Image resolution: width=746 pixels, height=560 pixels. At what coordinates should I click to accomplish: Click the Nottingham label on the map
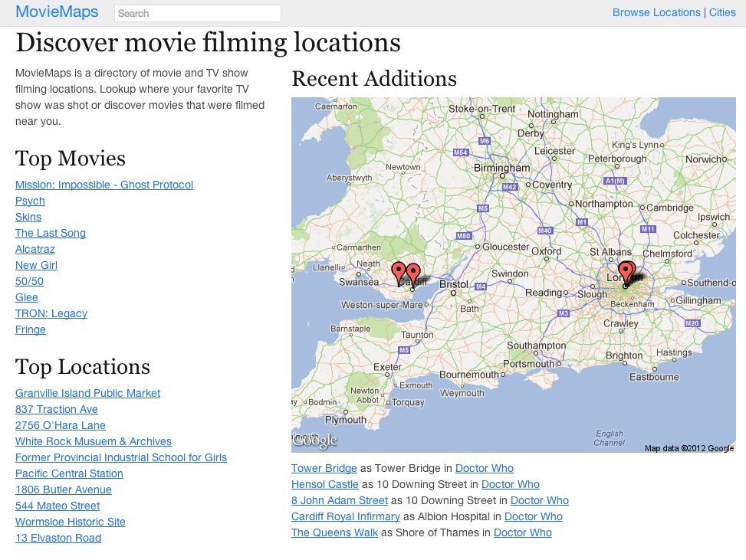(x=553, y=114)
